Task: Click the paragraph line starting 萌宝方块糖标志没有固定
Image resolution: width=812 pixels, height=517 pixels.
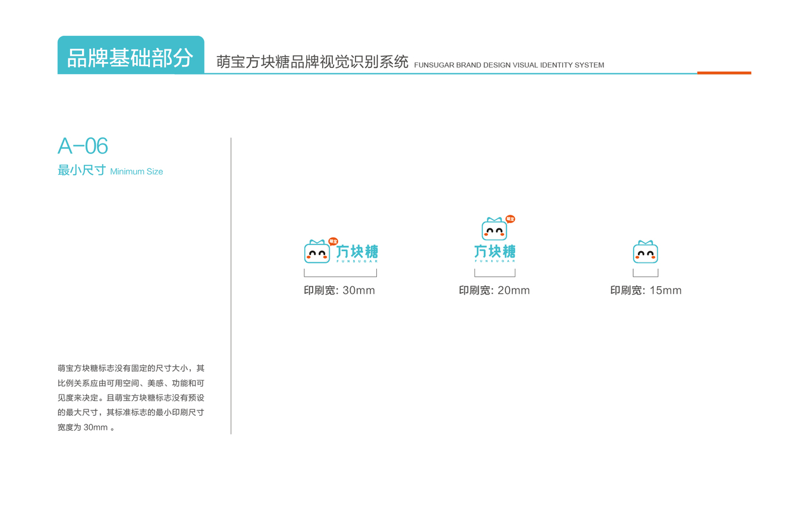Action: click(131, 368)
